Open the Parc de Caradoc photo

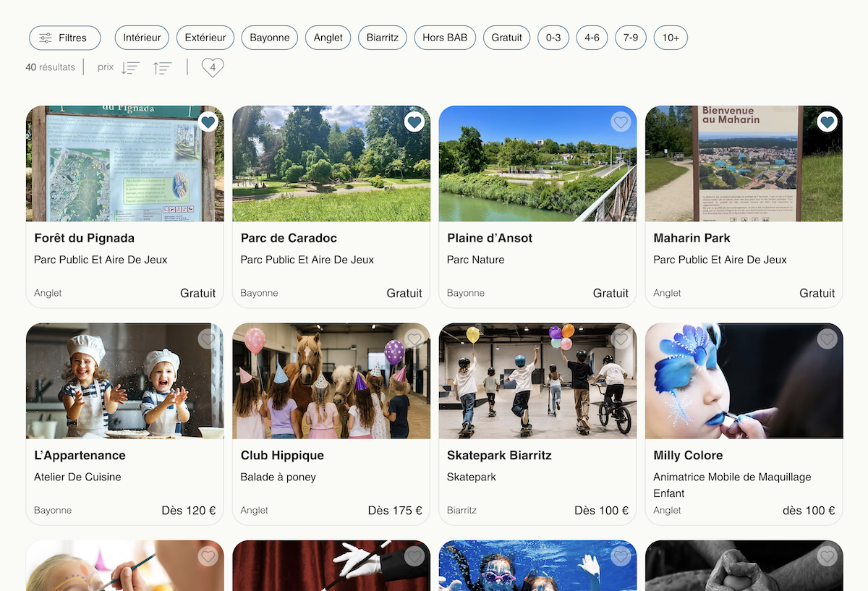[x=331, y=163]
